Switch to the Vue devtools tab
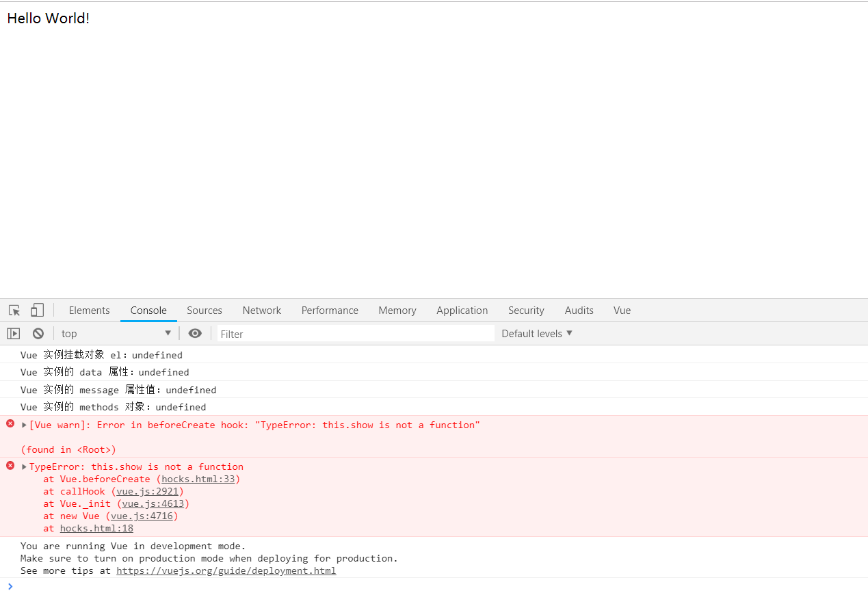 [x=622, y=311]
